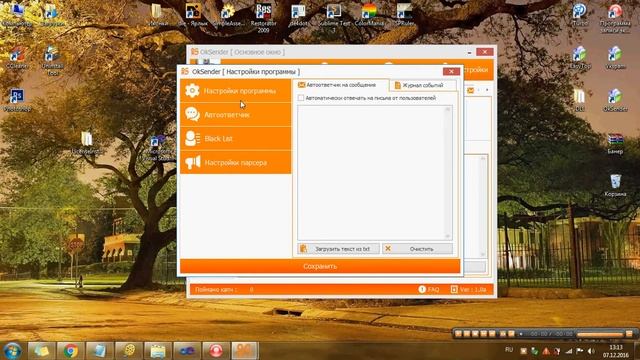Select the Sublime Text 3 desktop shortcut
Image resolution: width=640 pixels, height=360 pixels.
(x=334, y=18)
